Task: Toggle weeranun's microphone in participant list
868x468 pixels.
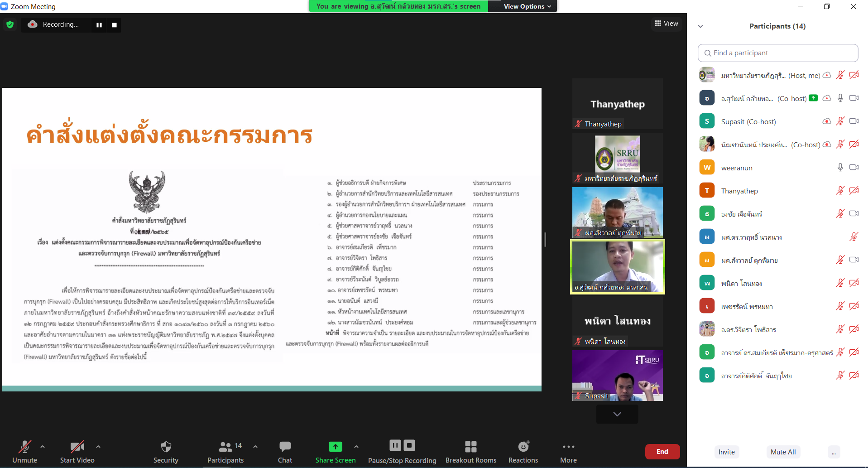Action: pyautogui.click(x=840, y=168)
